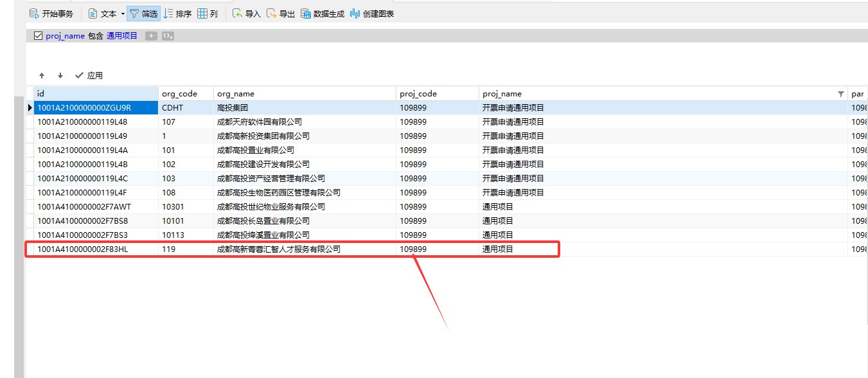
Task: Launch the 导入 import wizard
Action: pos(247,14)
